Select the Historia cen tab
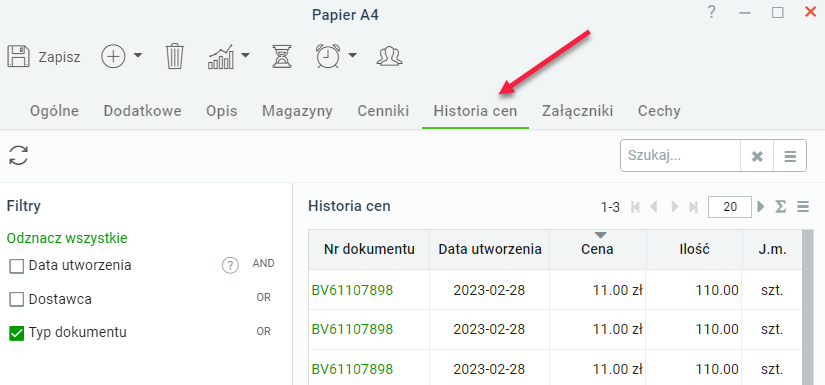Screen dimensions: 825x385 tap(475, 112)
